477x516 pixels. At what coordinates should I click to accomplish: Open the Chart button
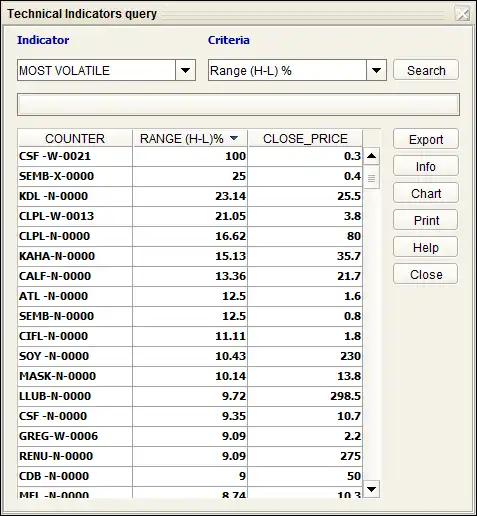pos(426,193)
